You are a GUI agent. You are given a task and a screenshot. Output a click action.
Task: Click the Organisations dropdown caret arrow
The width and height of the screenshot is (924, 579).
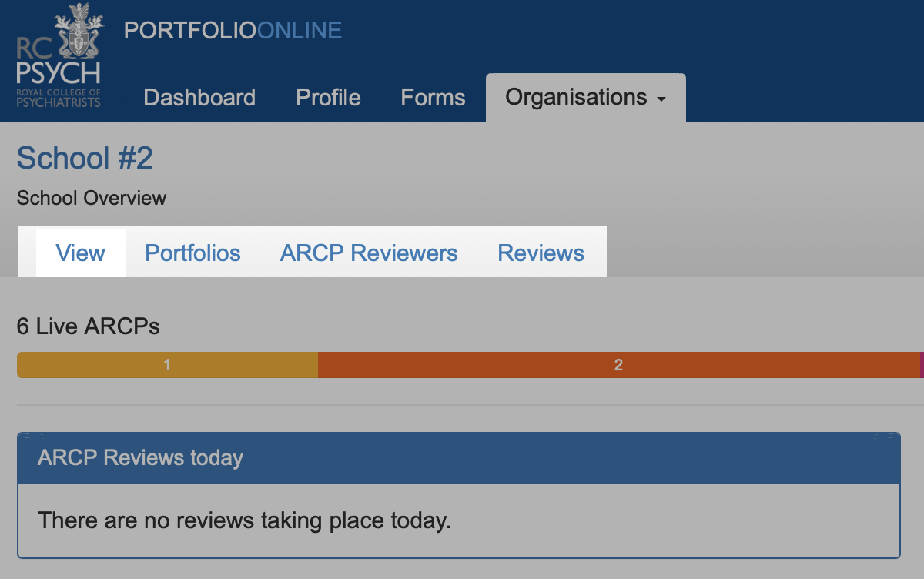point(661,99)
